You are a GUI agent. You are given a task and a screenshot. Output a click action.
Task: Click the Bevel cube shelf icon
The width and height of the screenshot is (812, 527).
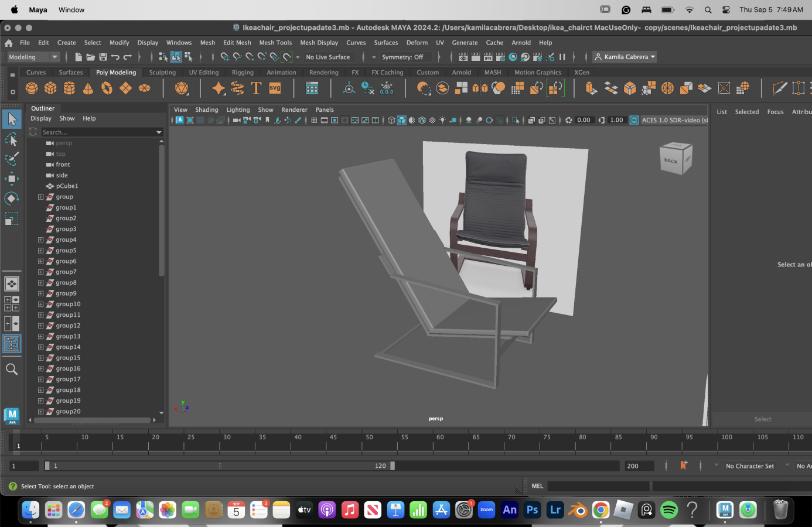pos(630,88)
